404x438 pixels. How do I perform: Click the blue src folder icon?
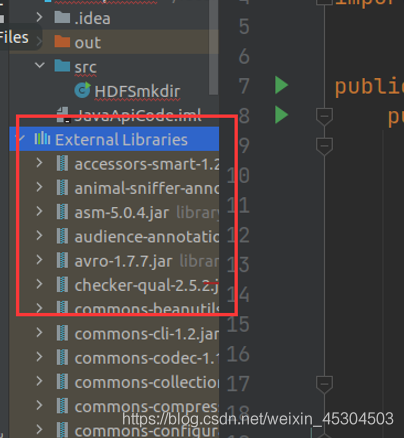[62, 66]
